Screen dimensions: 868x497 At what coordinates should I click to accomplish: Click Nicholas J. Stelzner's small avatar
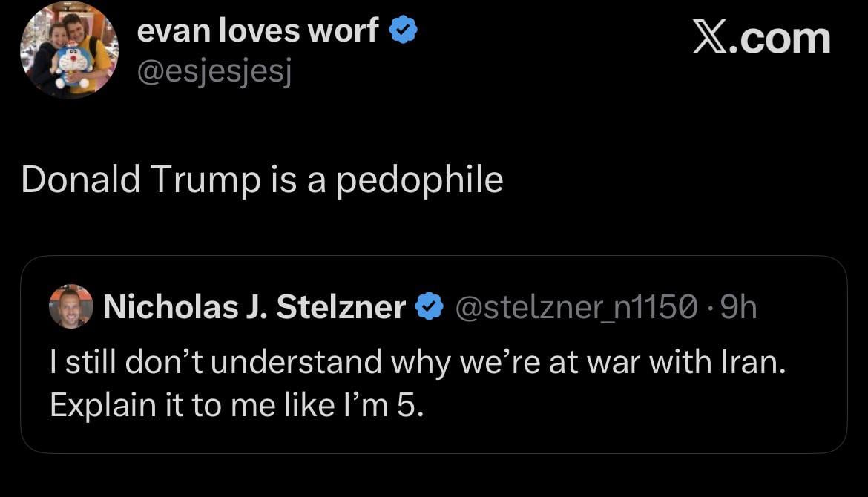point(70,306)
